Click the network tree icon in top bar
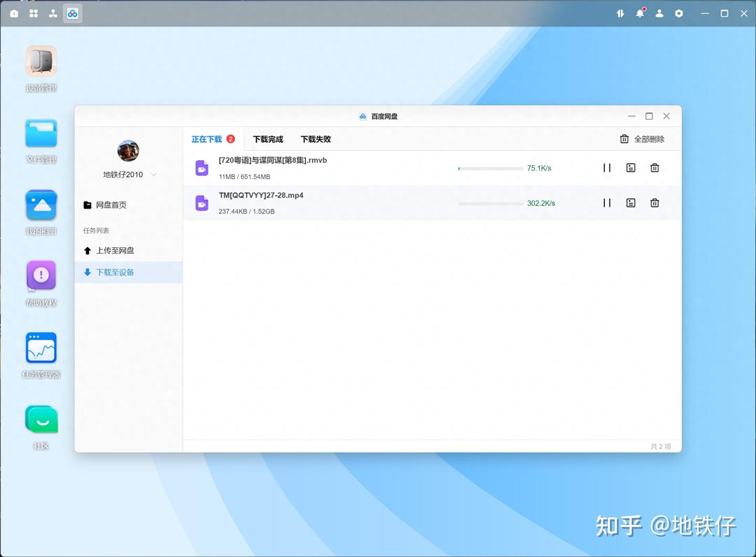This screenshot has width=756, height=557. 53,14
